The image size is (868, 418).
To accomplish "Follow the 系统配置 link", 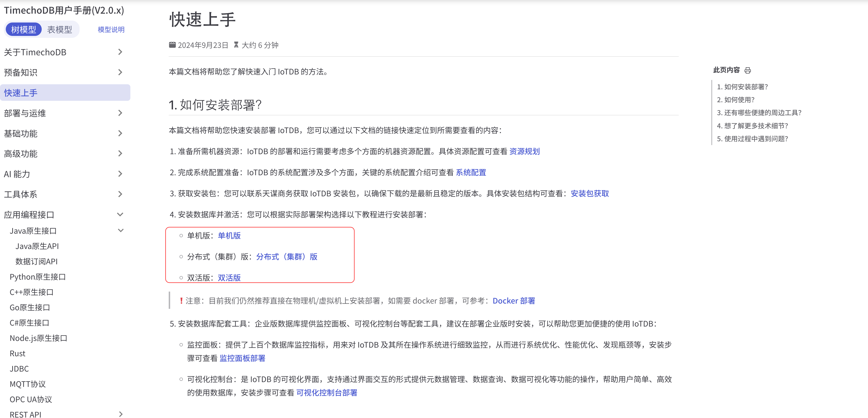I will pyautogui.click(x=471, y=172).
